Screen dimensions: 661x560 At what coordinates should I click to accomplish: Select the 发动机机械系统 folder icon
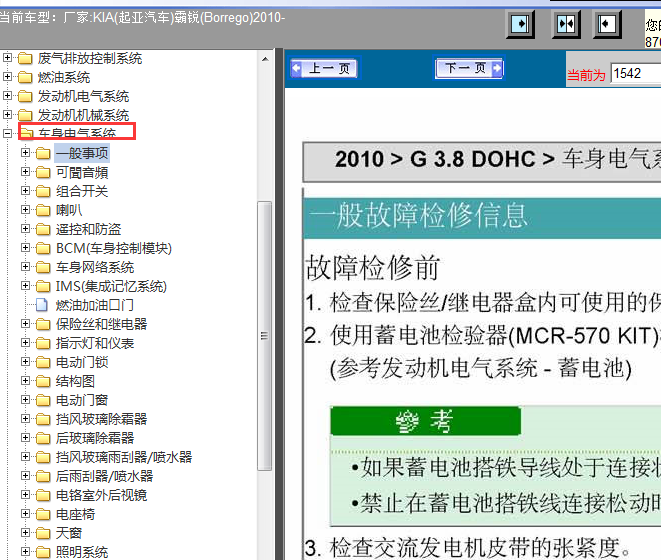click(x=25, y=115)
